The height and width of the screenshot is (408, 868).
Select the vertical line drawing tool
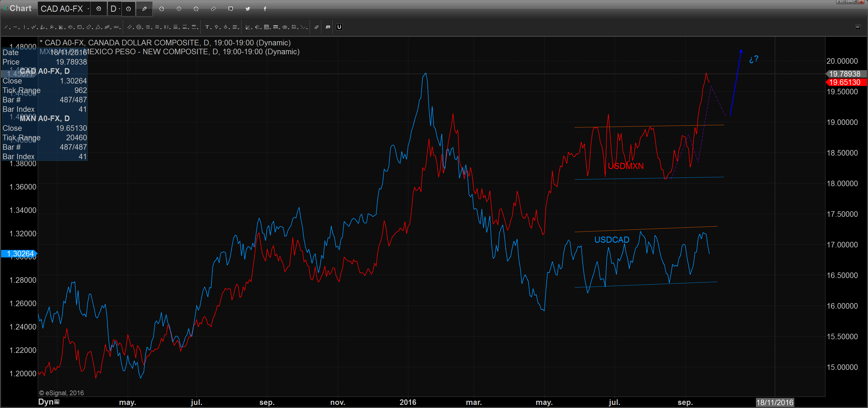[24, 27]
